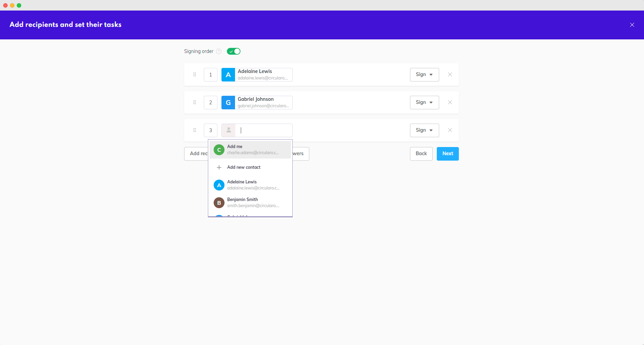The width and height of the screenshot is (644, 345).
Task: Click the plus icon for Add new contact
Action: pos(219,167)
